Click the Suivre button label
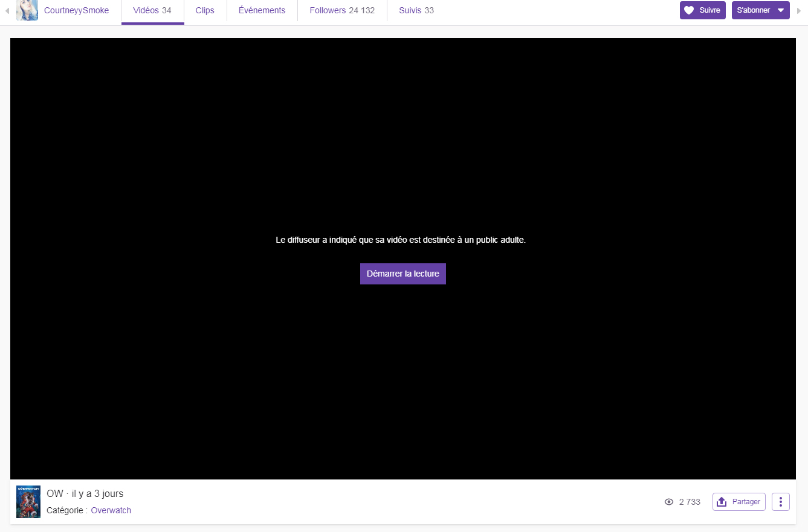The image size is (808, 532). pos(709,10)
